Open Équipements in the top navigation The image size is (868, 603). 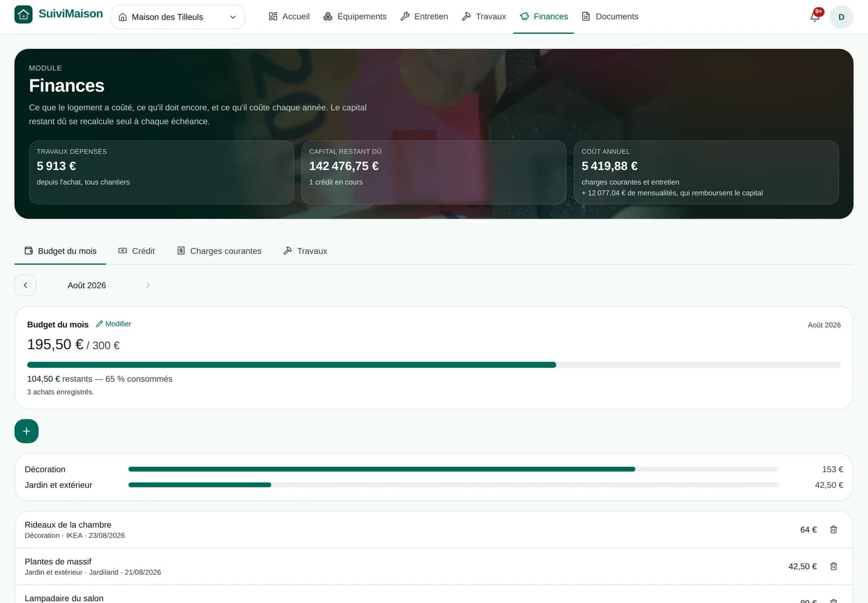click(355, 16)
